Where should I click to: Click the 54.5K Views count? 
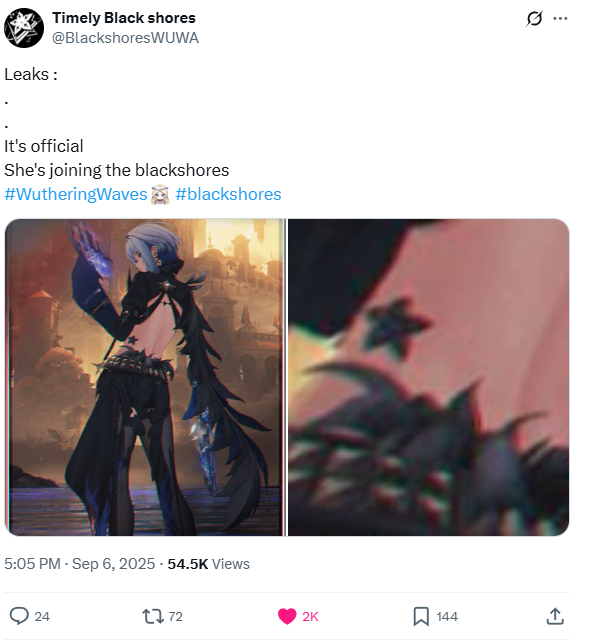pos(209,564)
